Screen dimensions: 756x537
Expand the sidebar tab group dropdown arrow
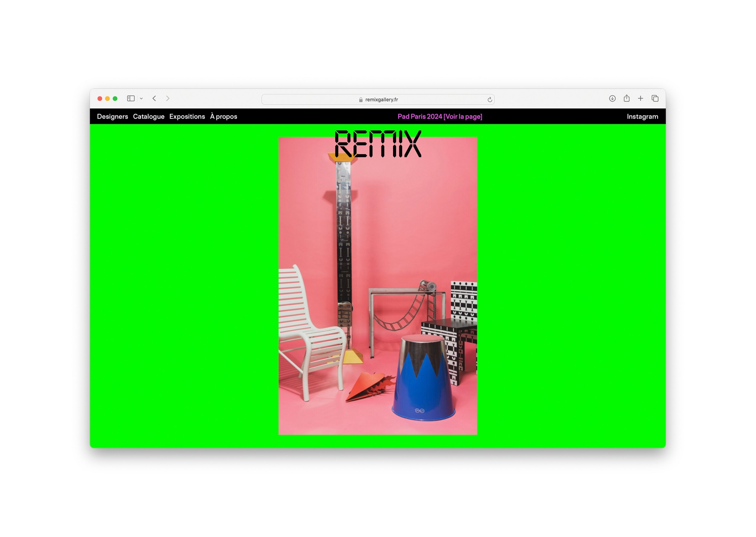(x=141, y=99)
